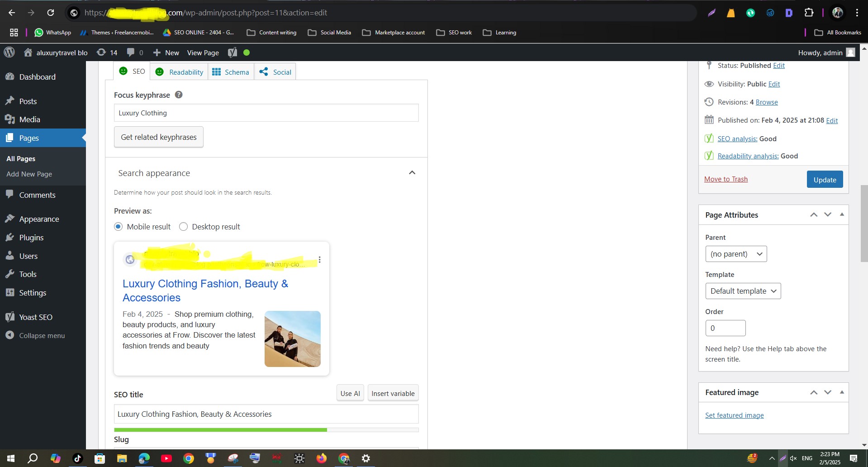Click the muted volume icon in system tray

point(793,458)
